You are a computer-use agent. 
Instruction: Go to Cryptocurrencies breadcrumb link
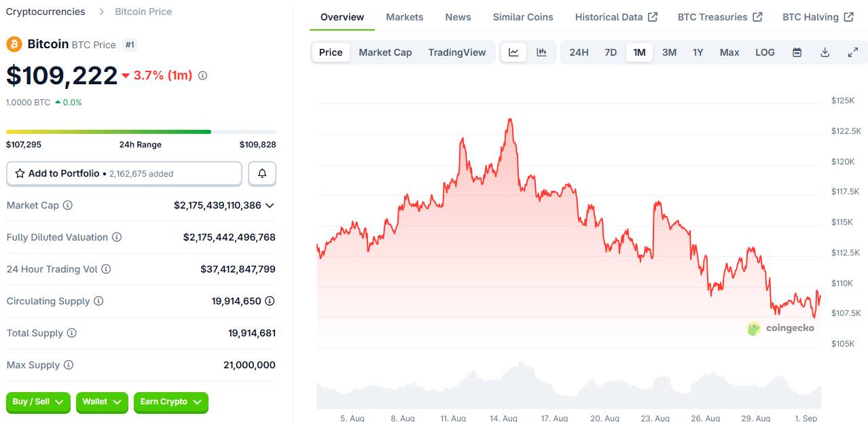[x=46, y=12]
